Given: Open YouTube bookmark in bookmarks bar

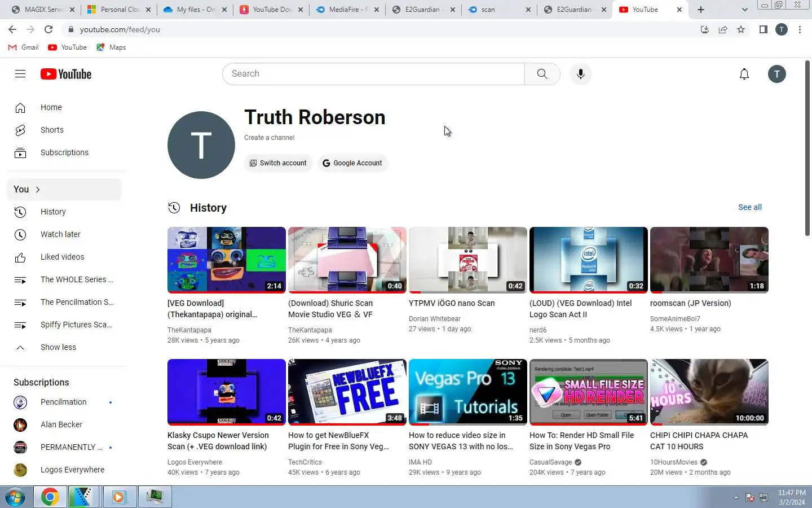Looking at the screenshot, I should [67, 47].
